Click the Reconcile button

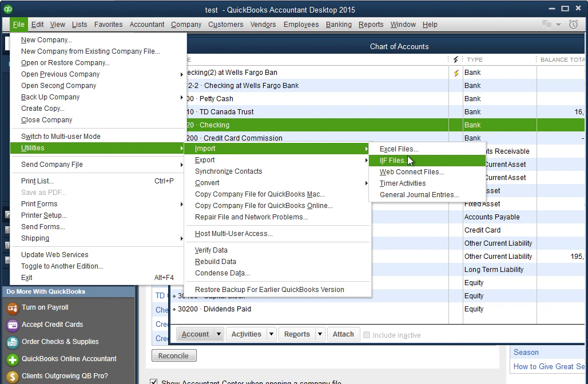click(174, 355)
